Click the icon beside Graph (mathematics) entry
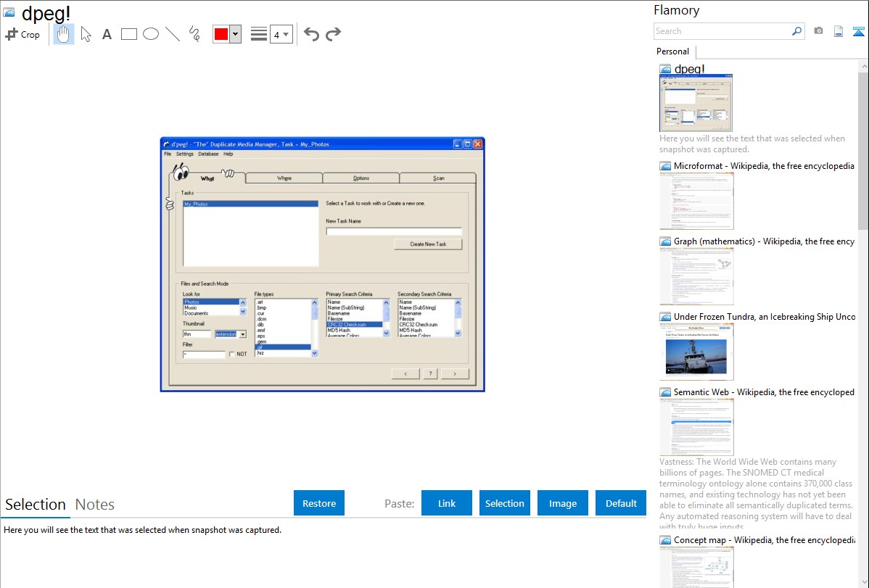Viewport: 869px width, 588px height. [666, 241]
